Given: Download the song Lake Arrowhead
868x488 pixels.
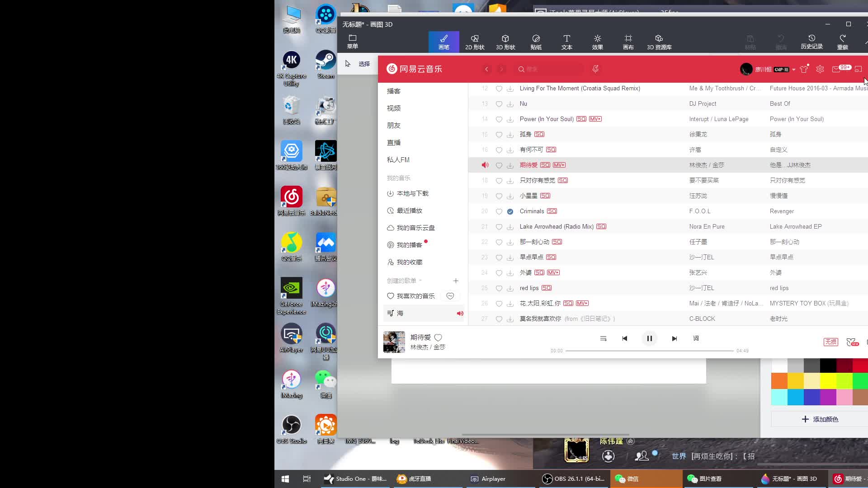Looking at the screenshot, I should pyautogui.click(x=510, y=227).
